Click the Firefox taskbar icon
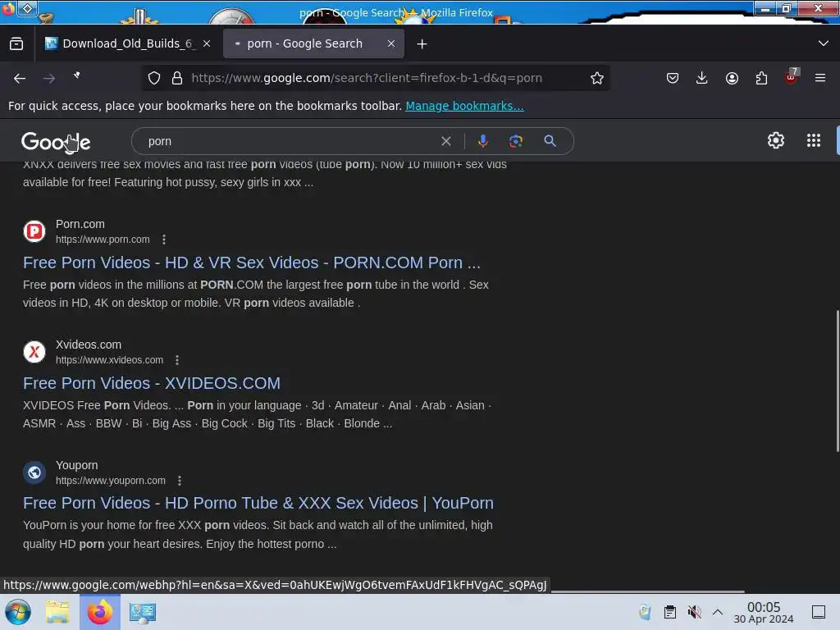Viewport: 840px width, 630px height. [x=99, y=612]
